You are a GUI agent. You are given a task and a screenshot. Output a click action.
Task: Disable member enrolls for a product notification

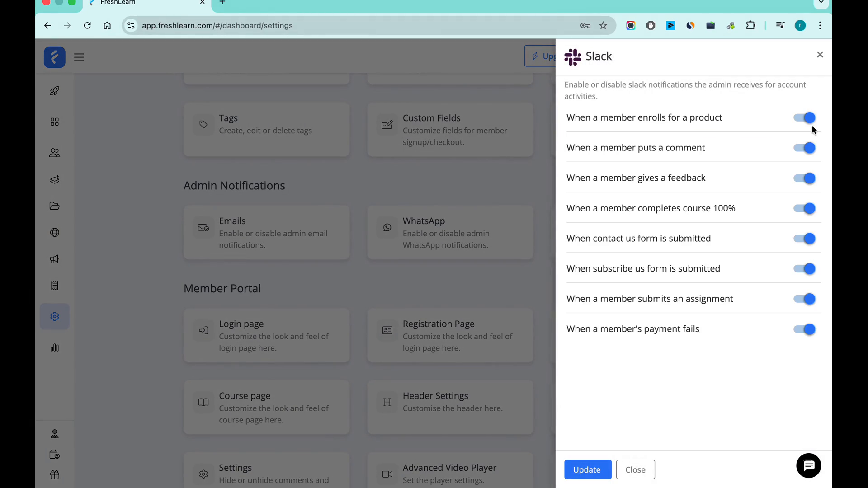[x=804, y=117]
